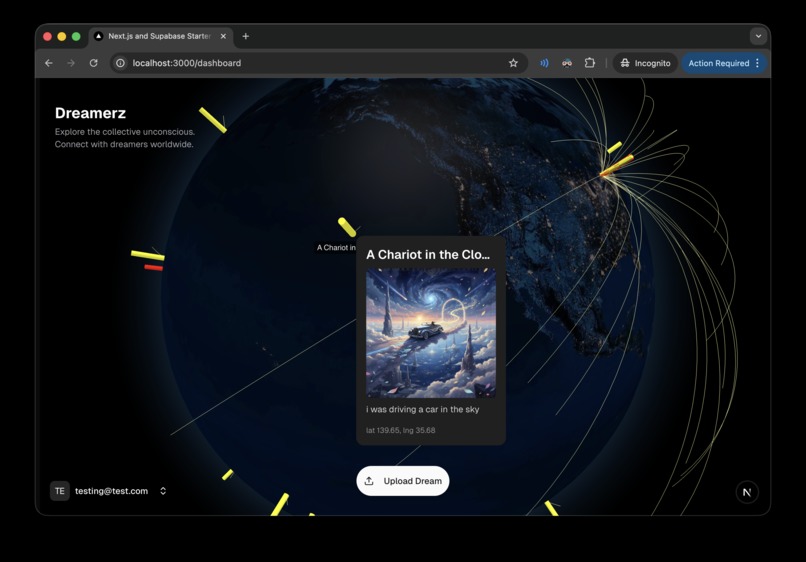Open the Extensions puzzle-piece menu
This screenshot has height=562, width=806.
[x=590, y=63]
